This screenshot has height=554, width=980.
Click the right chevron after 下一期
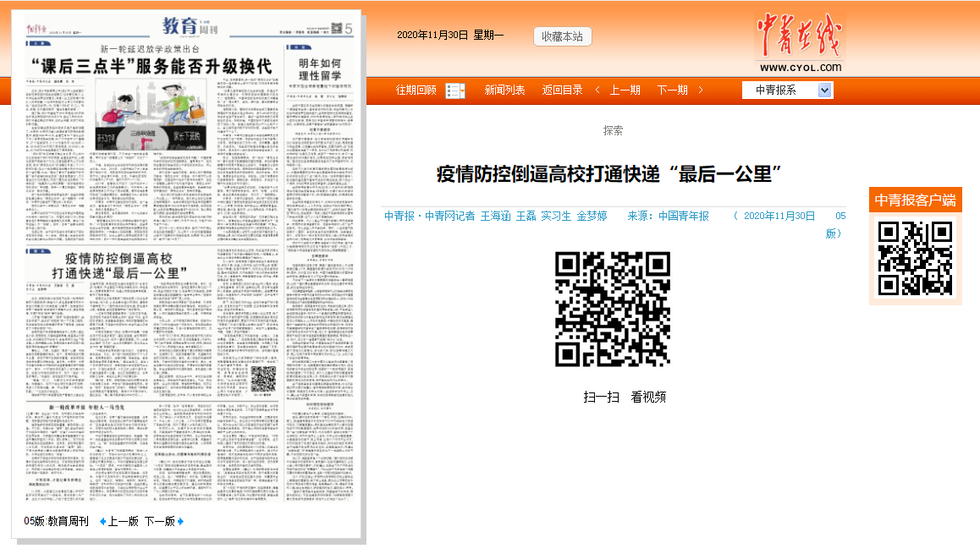coord(701,90)
